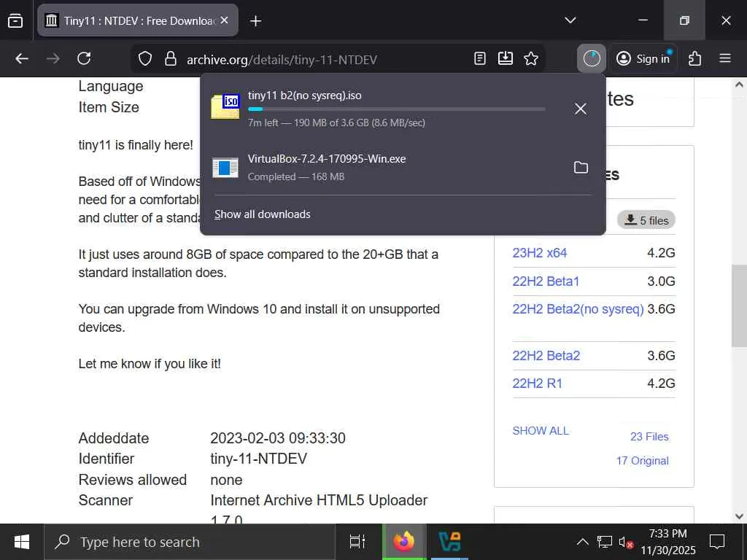
Task: Click the tiny11 iso file icon
Action: point(225,106)
